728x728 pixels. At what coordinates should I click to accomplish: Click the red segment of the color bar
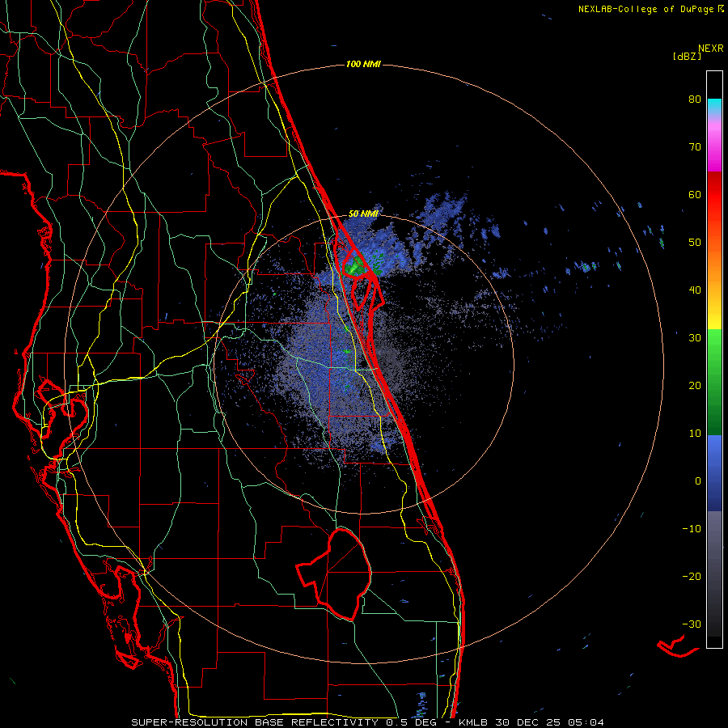(714, 195)
